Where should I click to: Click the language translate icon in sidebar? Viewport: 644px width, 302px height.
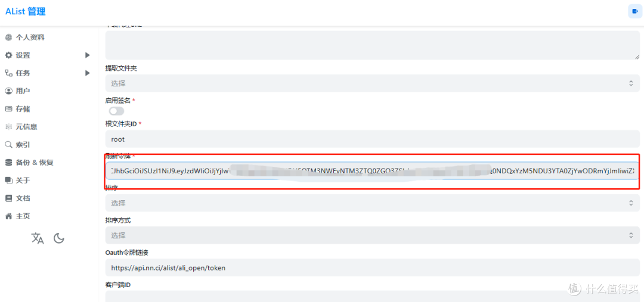click(x=38, y=238)
